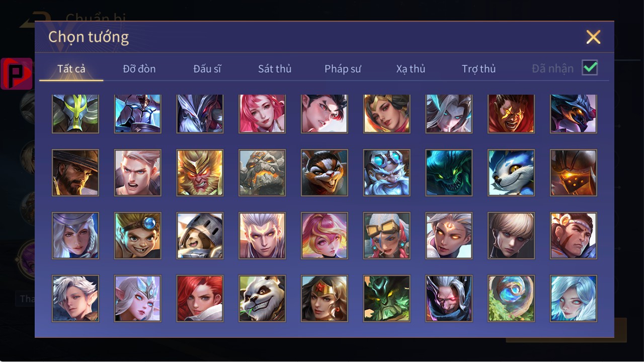
Task: Select the panda hero portrait
Action: [x=262, y=298]
